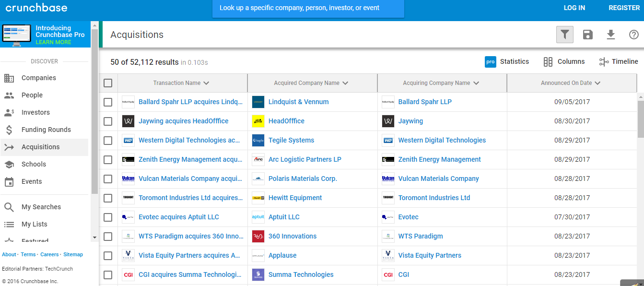
Task: Open the Applause company link
Action: point(282,255)
